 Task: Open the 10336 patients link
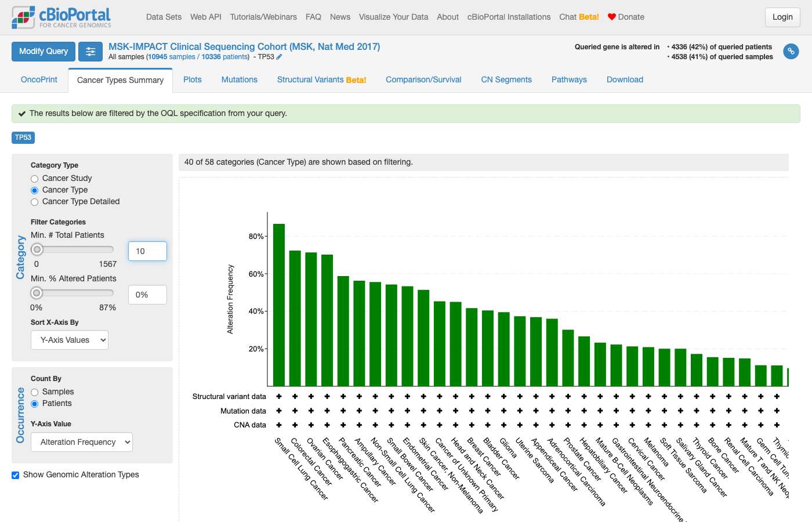(x=224, y=57)
